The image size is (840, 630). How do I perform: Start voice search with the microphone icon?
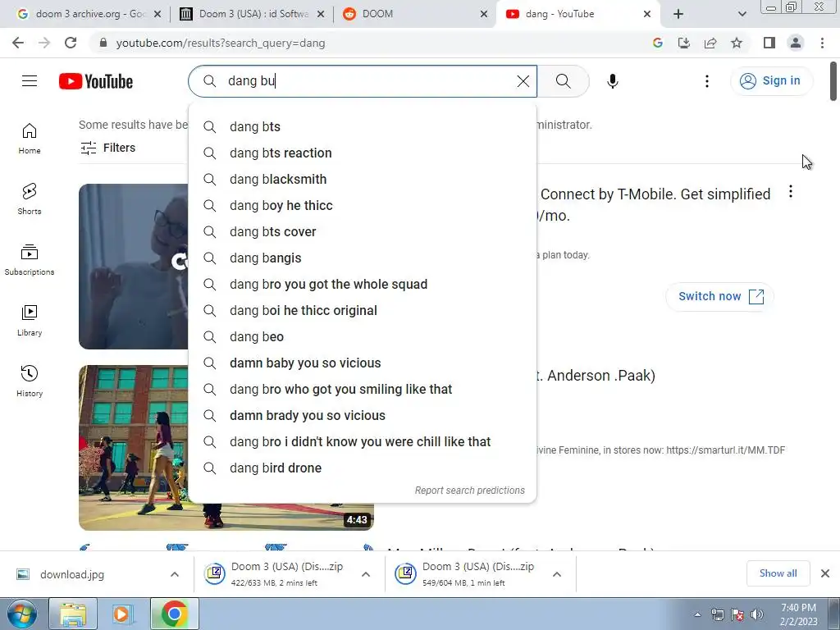[x=612, y=81]
